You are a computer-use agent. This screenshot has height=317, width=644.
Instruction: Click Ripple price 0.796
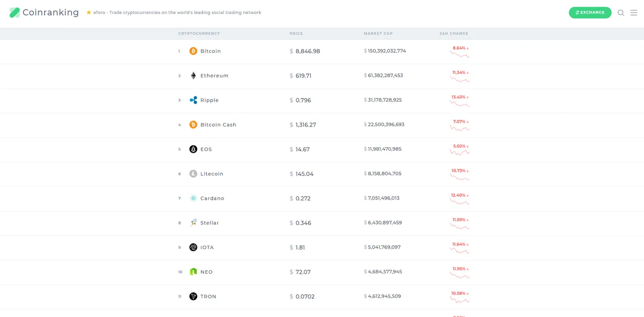[x=303, y=100]
